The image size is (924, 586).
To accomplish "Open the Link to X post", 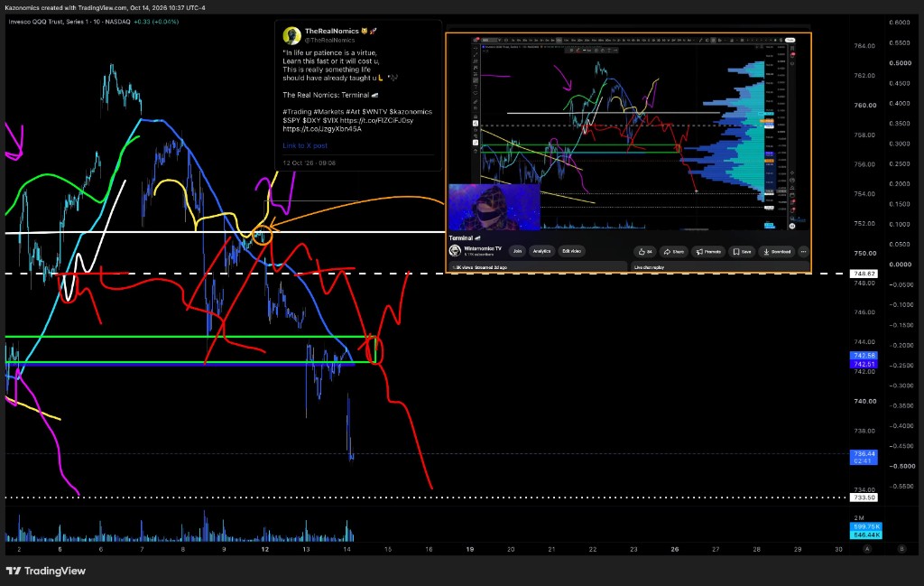I will tap(305, 145).
